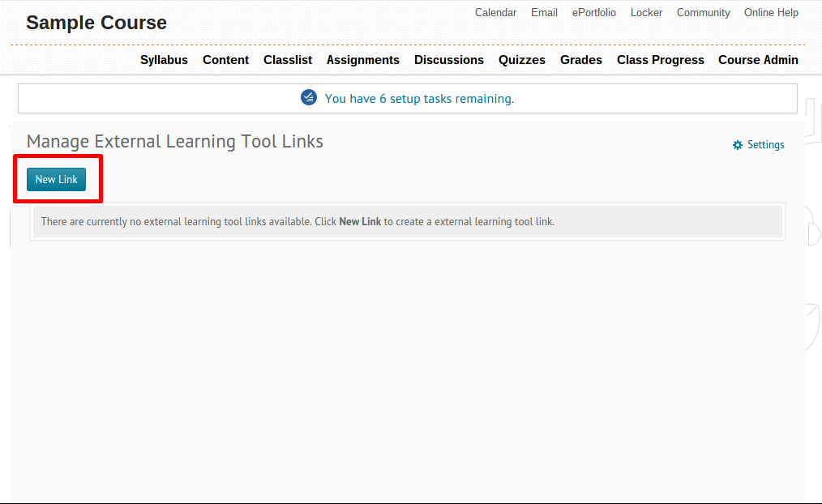Go to ePortfolio
Viewport: 822px width, 504px height.
[594, 13]
